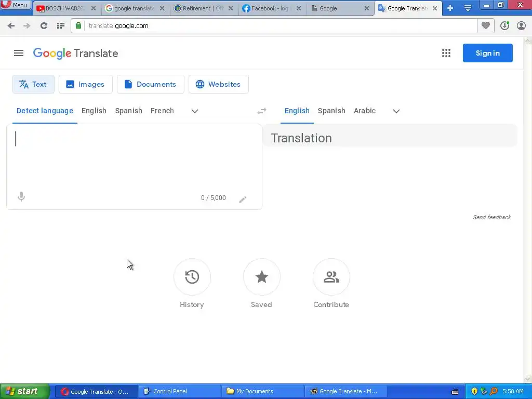Click the keyboard icon in the taskbar
Viewport: 532px width, 399px height.
(455, 392)
